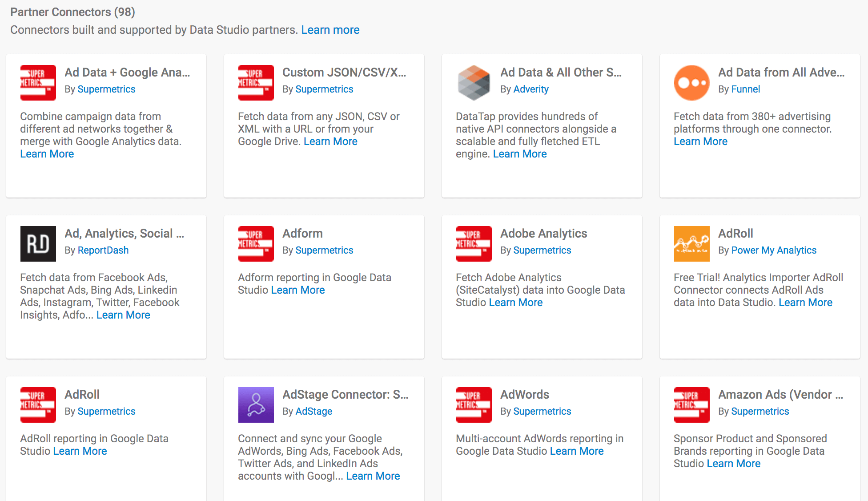
Task: Select the 'Ad Data + Google Ana...' connector title
Action: [127, 73]
